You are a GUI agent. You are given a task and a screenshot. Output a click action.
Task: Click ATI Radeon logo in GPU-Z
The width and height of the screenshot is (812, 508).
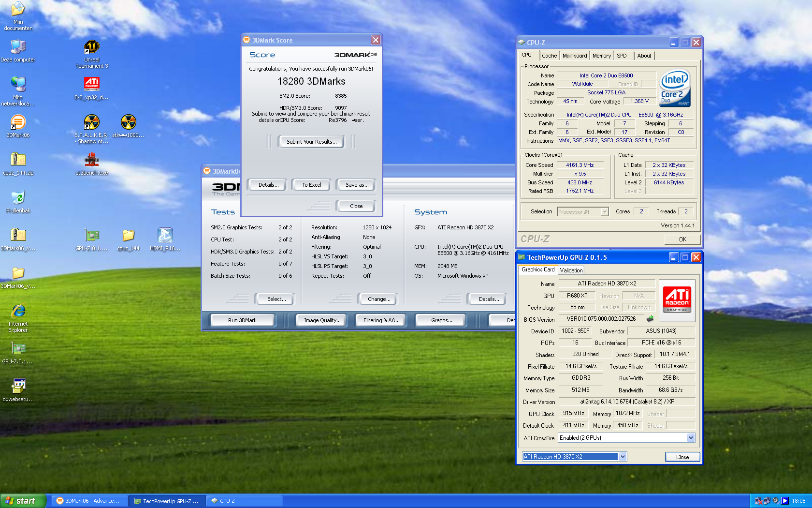pyautogui.click(x=677, y=300)
